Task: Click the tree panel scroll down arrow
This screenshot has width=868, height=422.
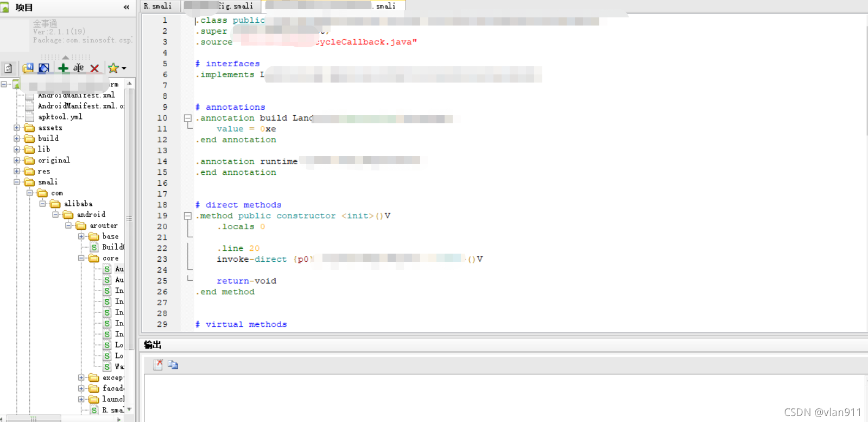Action: 129,409
